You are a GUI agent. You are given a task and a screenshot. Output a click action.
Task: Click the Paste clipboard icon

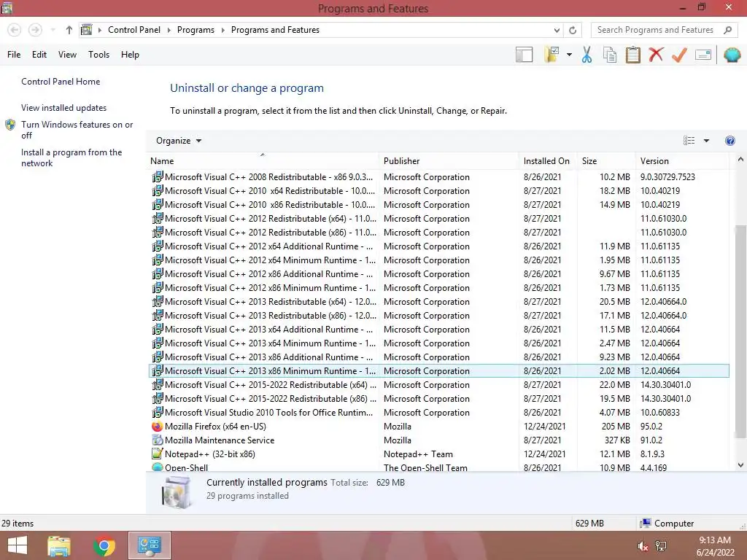coord(632,55)
